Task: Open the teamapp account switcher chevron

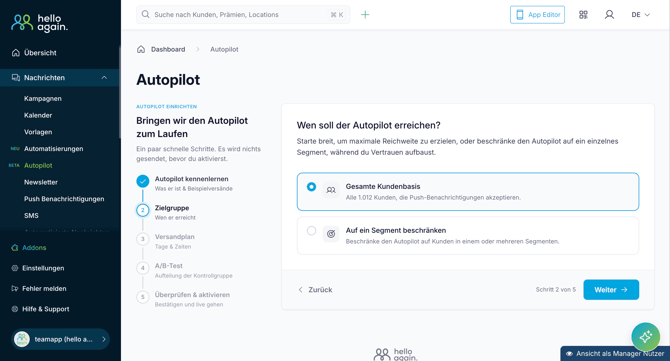Action: click(103, 339)
